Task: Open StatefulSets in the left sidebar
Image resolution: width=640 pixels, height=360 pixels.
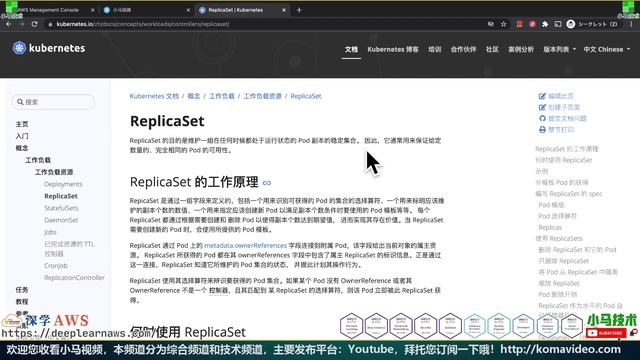Action: click(x=61, y=208)
